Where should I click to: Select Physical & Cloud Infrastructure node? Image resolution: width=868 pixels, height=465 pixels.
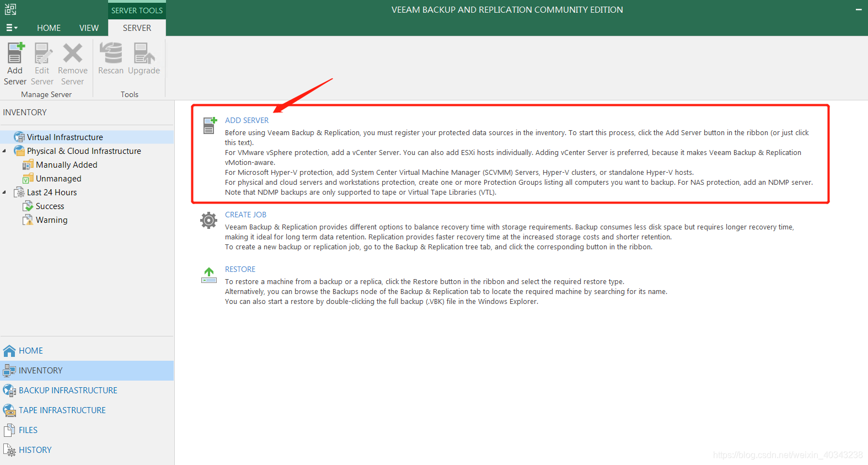pos(84,151)
